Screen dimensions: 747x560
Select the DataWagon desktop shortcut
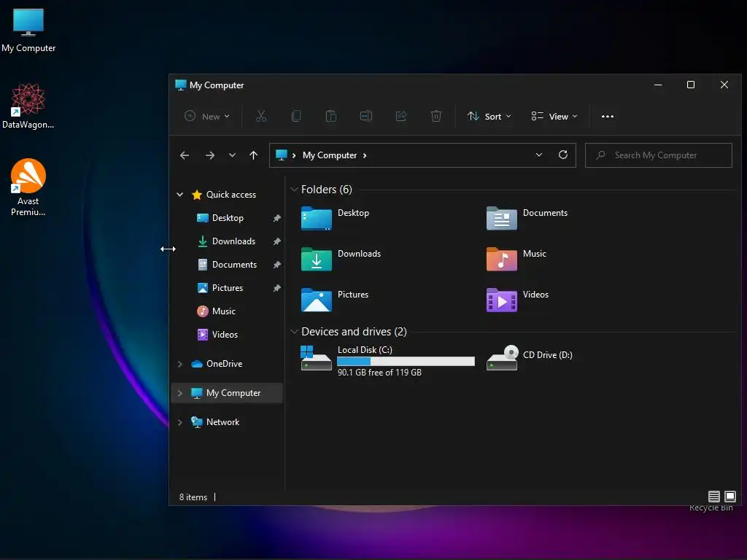click(28, 106)
